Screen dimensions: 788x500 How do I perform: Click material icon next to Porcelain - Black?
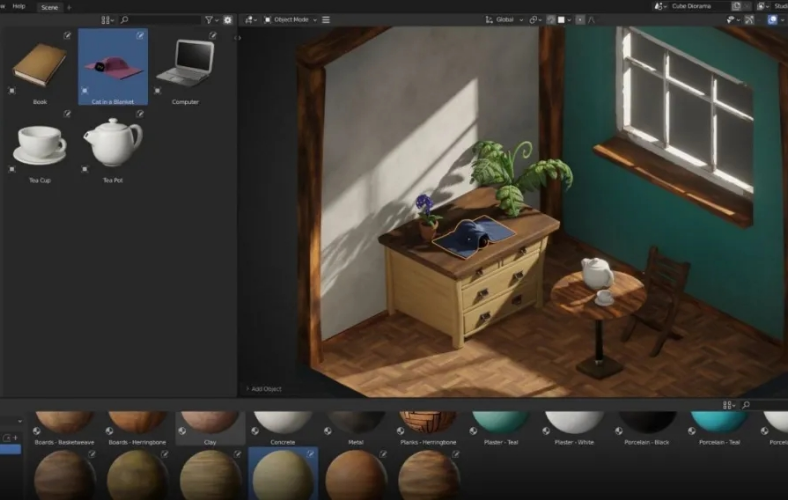pos(619,431)
